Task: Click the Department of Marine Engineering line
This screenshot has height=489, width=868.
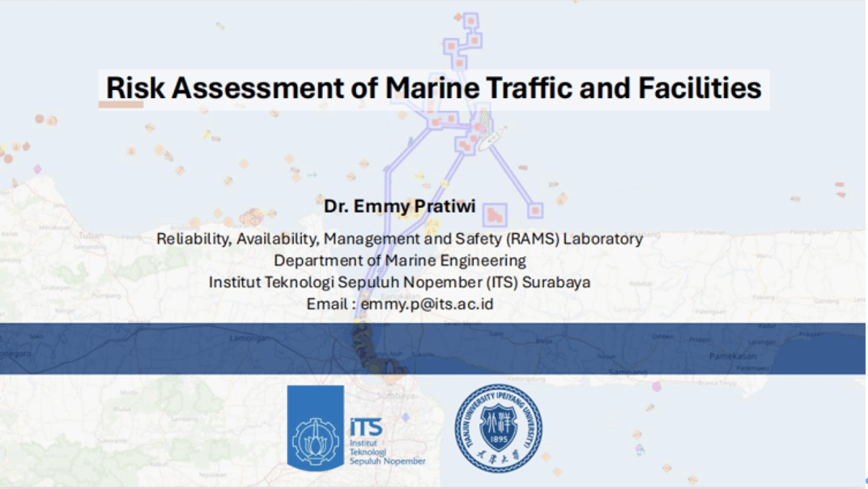Action: pos(399,261)
